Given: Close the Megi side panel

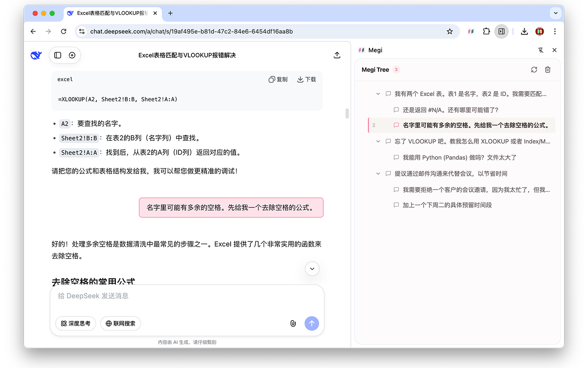Looking at the screenshot, I should pos(554,50).
